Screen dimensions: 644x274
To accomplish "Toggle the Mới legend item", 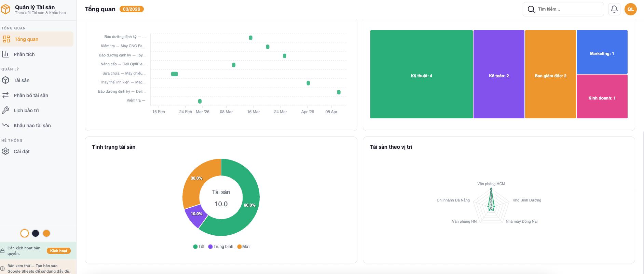I will tap(243, 247).
